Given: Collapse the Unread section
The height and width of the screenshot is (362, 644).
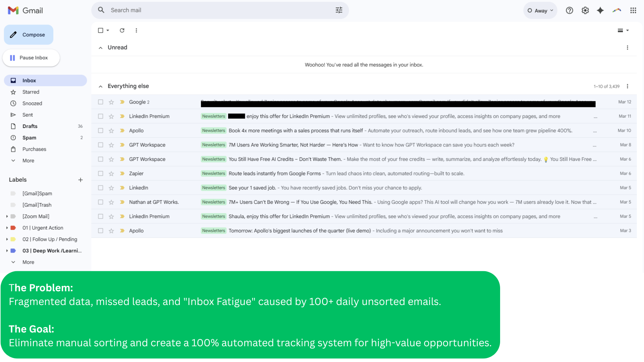Looking at the screenshot, I should pyautogui.click(x=101, y=48).
